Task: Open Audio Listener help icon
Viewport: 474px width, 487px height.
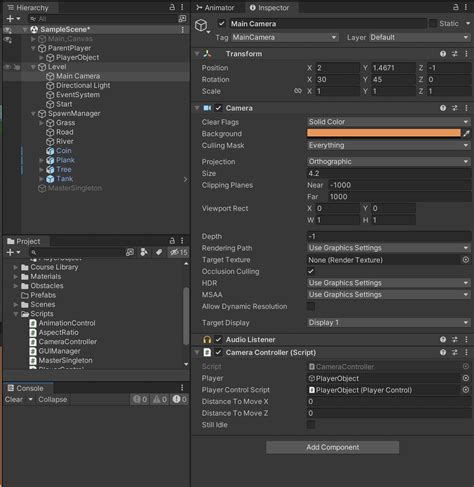Action: pos(443,339)
